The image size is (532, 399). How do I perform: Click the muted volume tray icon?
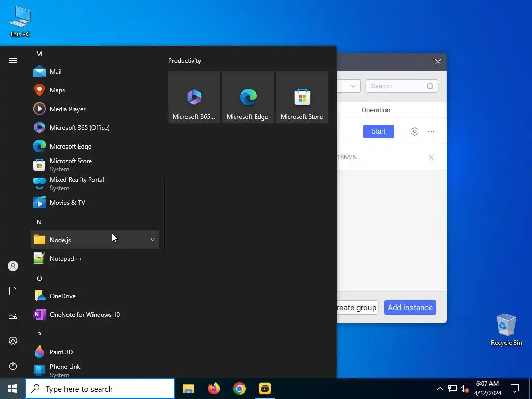point(464,389)
